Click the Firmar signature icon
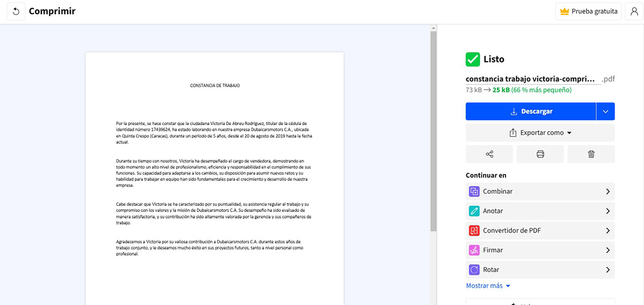The image size is (644, 305). (x=474, y=250)
